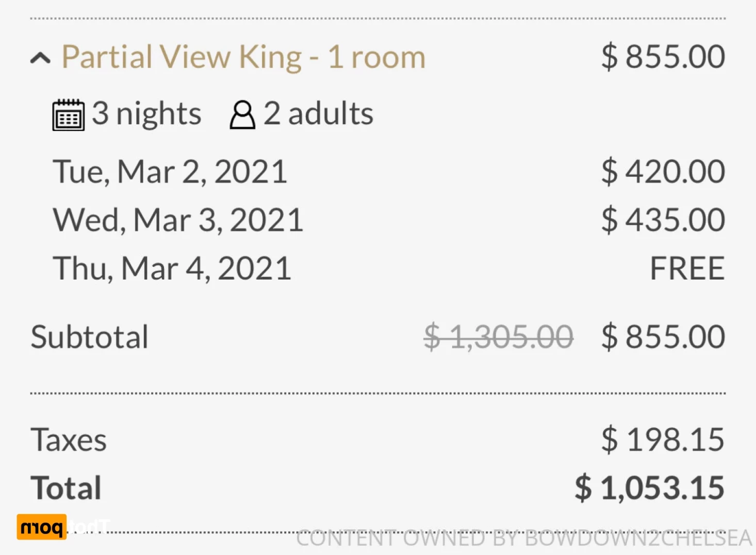Tap the Taxes label
Image resolution: width=756 pixels, height=555 pixels.
[x=69, y=440]
